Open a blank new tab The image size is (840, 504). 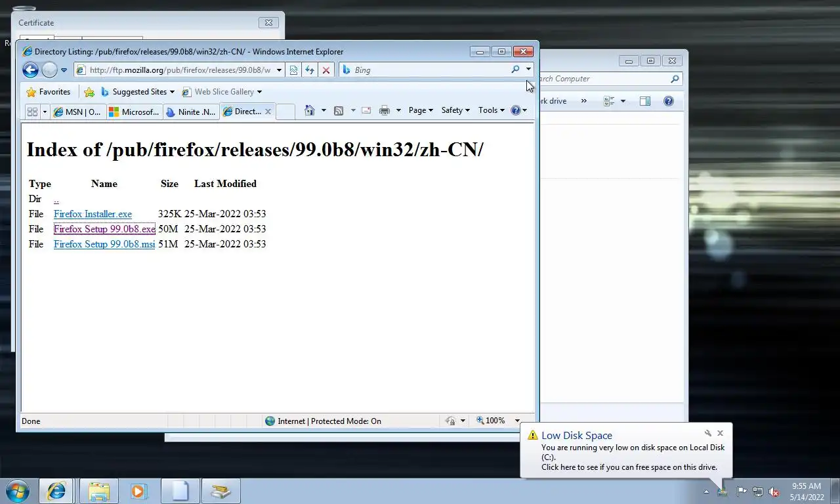click(285, 112)
